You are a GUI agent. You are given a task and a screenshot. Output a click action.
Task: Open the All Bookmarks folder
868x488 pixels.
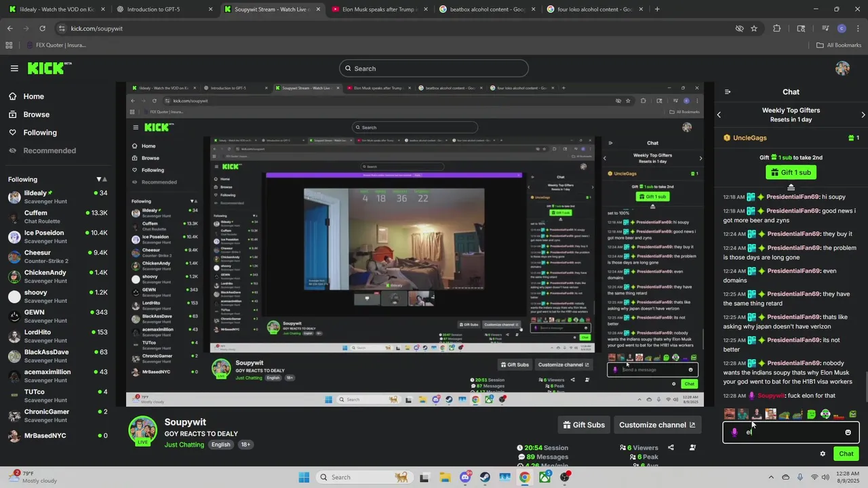coord(838,45)
